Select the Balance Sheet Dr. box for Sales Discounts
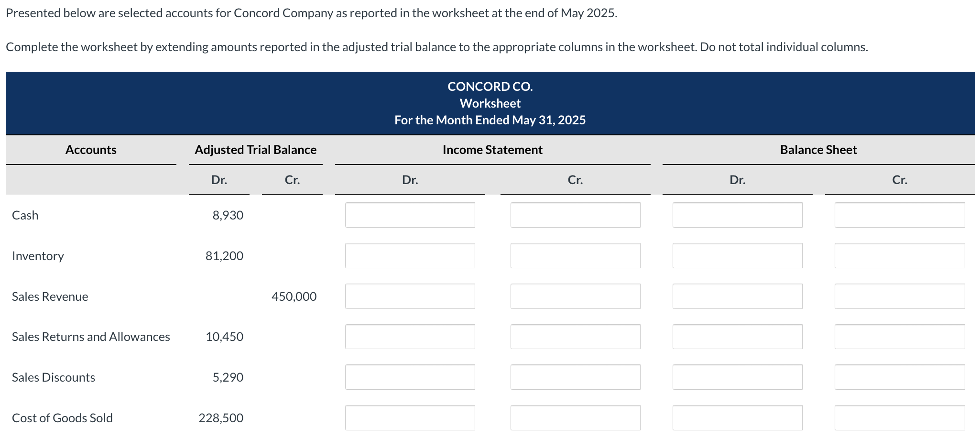The image size is (980, 439). click(x=737, y=377)
